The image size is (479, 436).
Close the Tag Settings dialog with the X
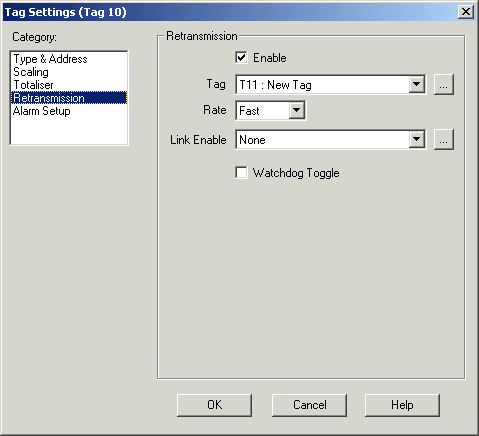point(466,12)
